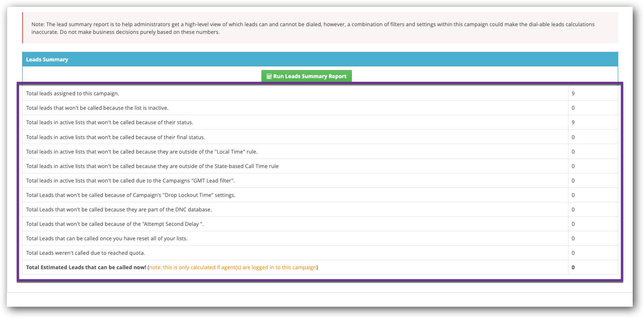Select the final status exclusion row
This screenshot has height=318, width=644.
[181, 137]
